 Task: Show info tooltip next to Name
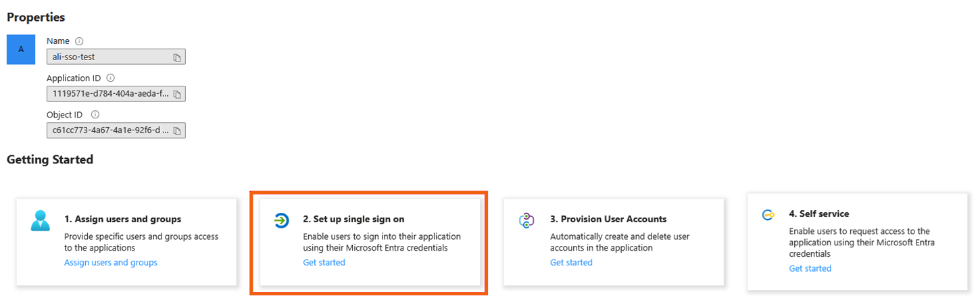(x=79, y=41)
